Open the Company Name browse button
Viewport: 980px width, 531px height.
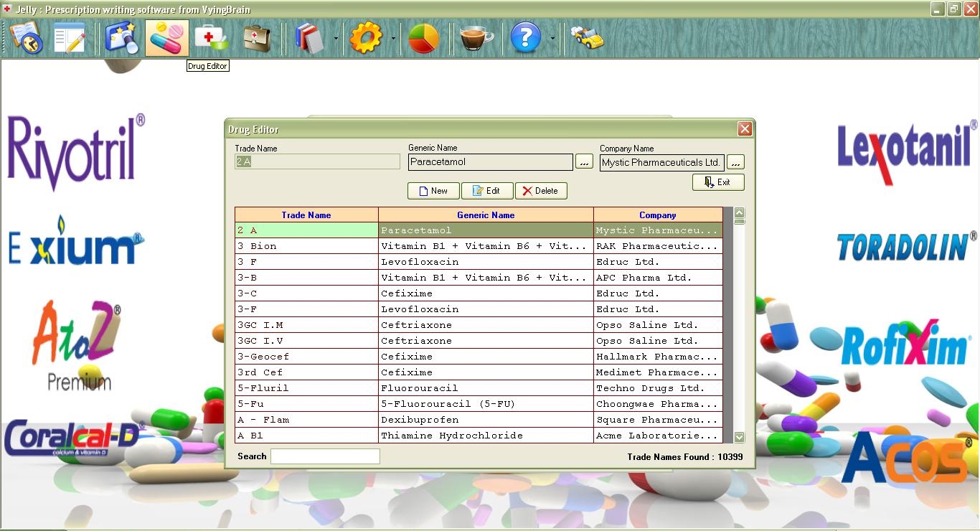pyautogui.click(x=736, y=162)
